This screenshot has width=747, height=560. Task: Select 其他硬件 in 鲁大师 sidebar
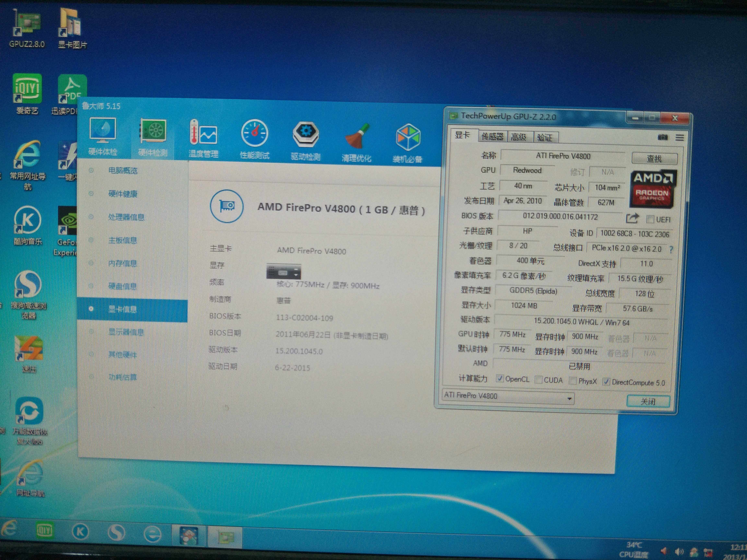coord(123,355)
